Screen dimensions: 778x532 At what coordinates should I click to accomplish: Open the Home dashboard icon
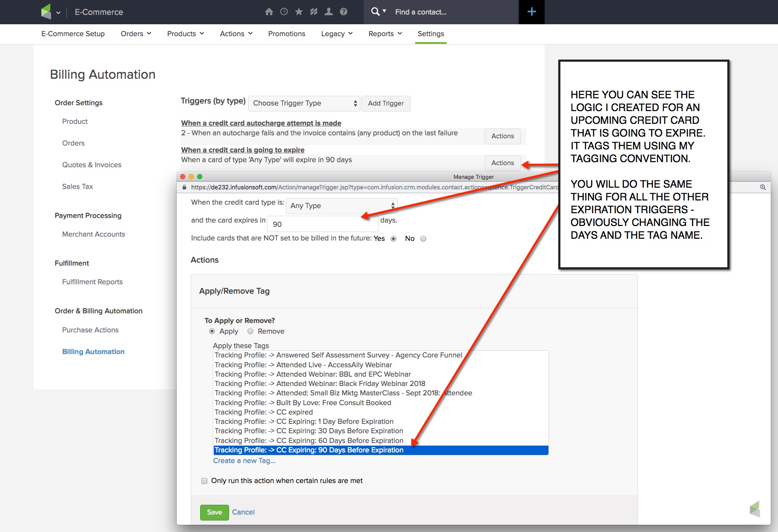[x=270, y=12]
